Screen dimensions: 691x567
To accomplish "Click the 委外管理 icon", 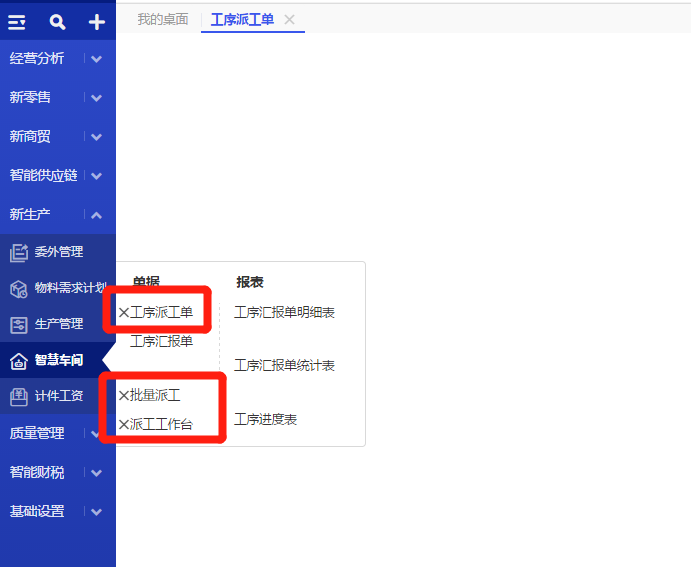I will [19, 252].
